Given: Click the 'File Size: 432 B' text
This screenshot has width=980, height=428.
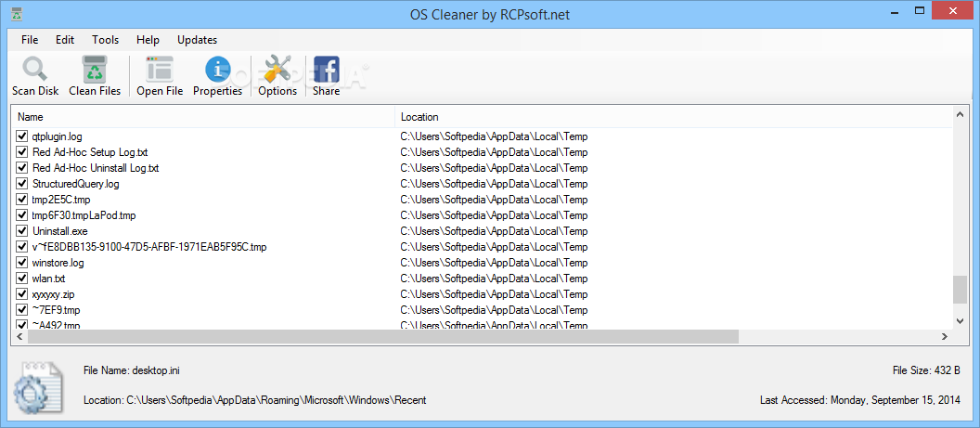Looking at the screenshot, I should point(926,370).
